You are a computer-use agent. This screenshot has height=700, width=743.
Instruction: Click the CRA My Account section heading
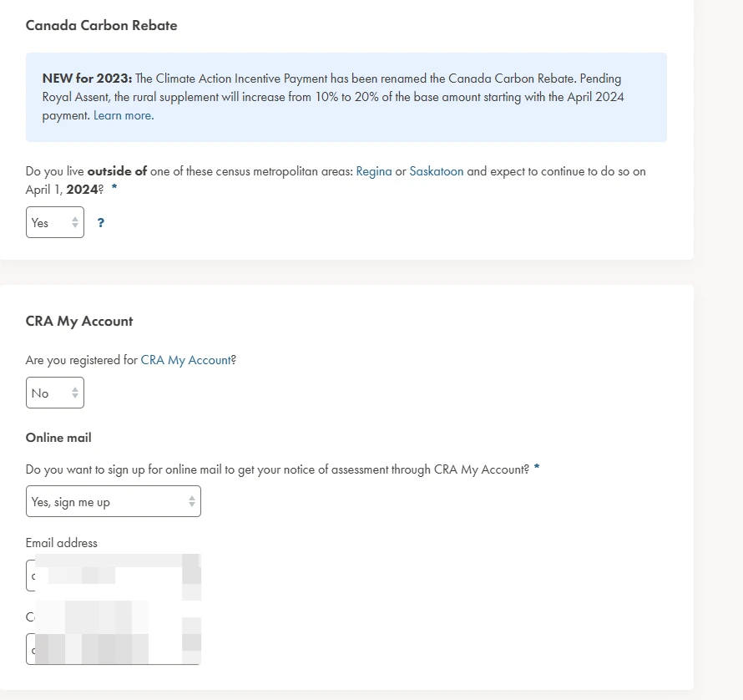point(79,321)
